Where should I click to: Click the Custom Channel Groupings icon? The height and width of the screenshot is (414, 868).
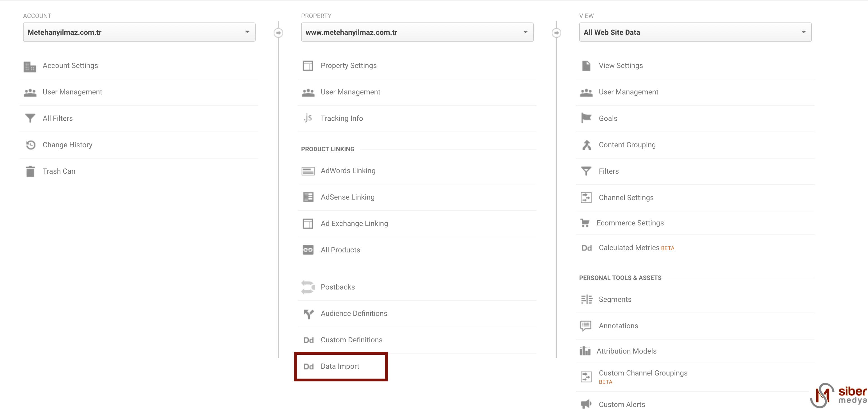pos(586,377)
